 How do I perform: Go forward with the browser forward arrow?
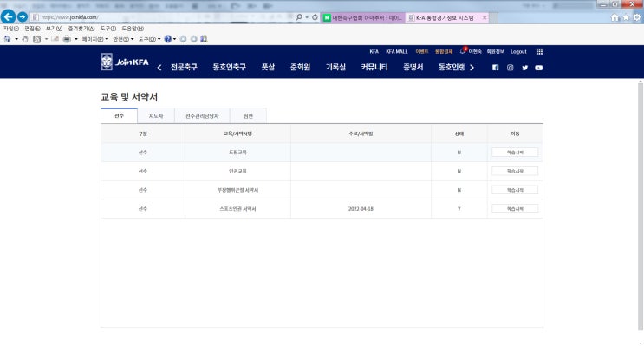click(x=23, y=16)
